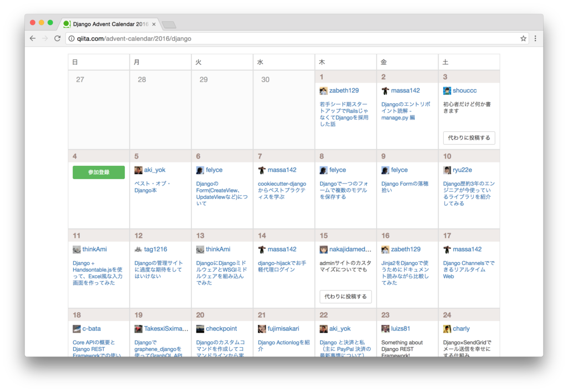The height and width of the screenshot is (392, 568).
Task: Open a new tab with the new-tab button
Action: click(169, 24)
